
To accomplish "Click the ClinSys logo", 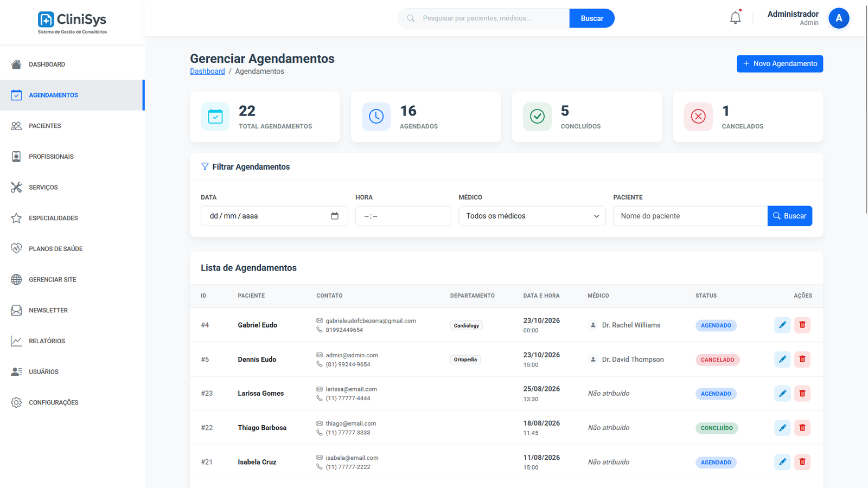I will coord(72,22).
